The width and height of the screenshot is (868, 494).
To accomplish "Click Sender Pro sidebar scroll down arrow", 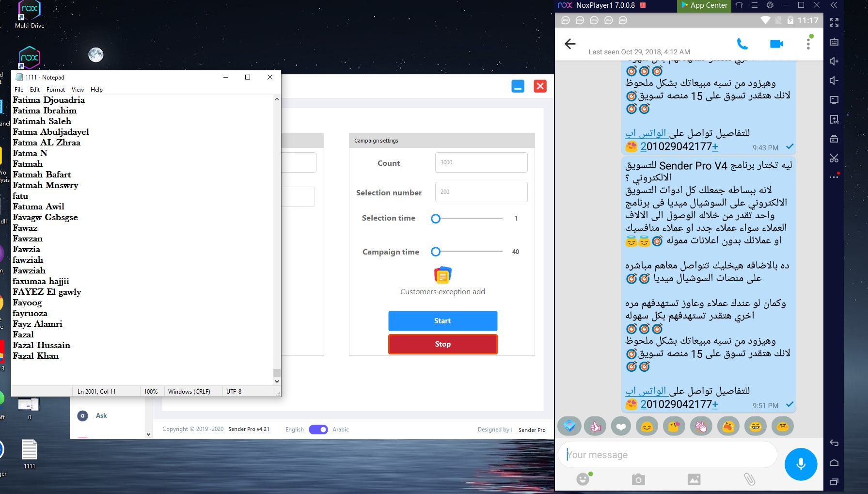I will click(148, 434).
